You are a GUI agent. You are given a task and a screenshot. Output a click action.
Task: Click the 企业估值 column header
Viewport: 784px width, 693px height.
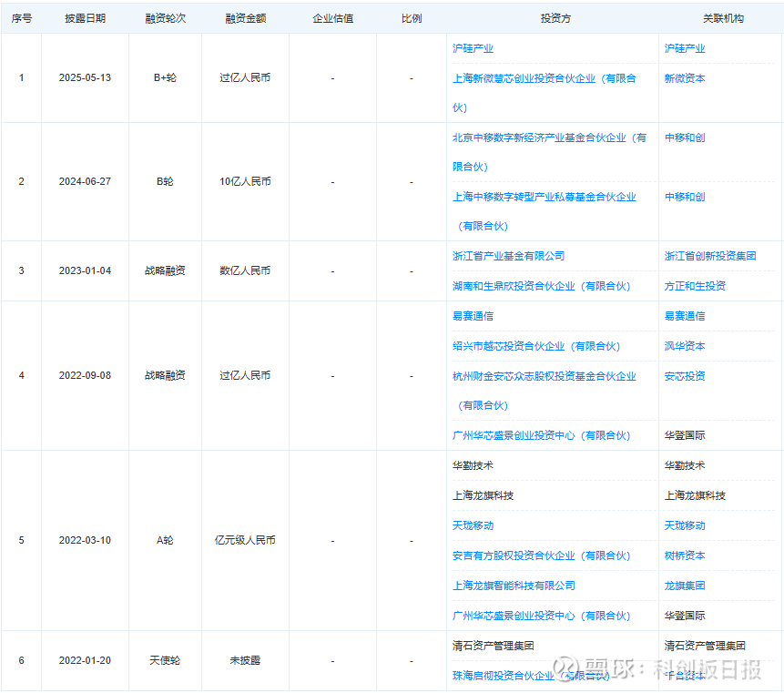click(332, 18)
